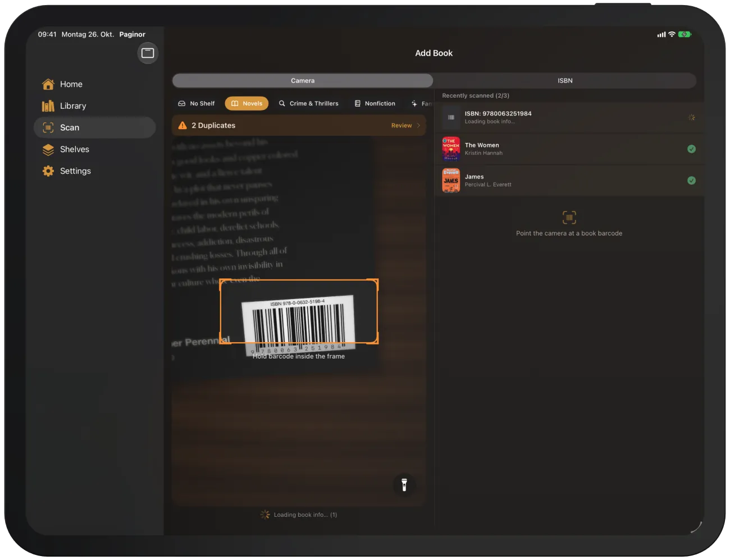
Task: Click the duplicates warning triangle icon
Action: (x=182, y=126)
